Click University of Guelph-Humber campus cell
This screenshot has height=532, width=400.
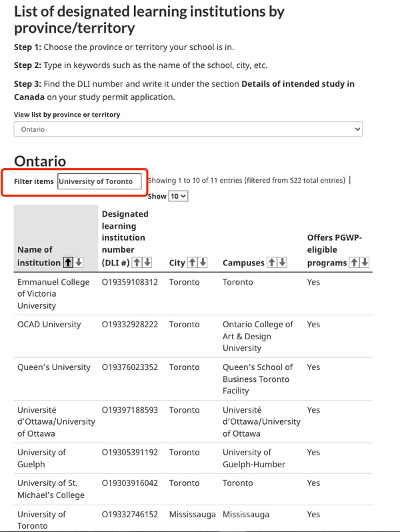[254, 458]
